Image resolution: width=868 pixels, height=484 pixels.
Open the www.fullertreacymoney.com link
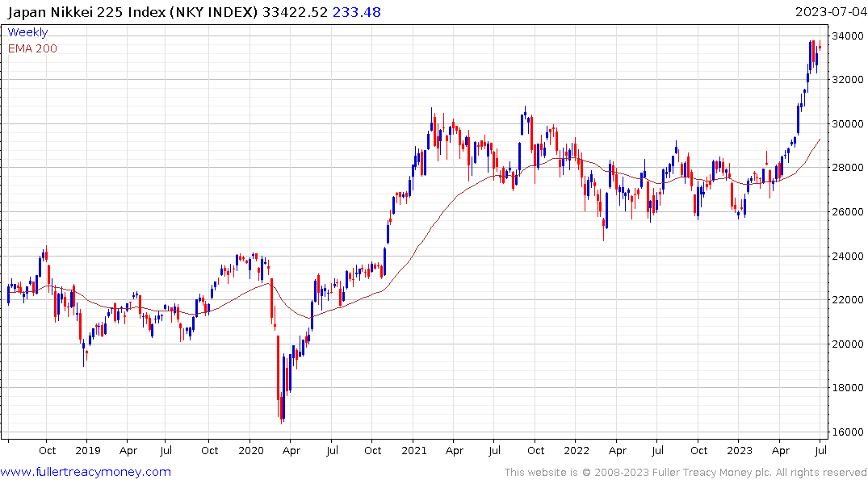[x=86, y=472]
